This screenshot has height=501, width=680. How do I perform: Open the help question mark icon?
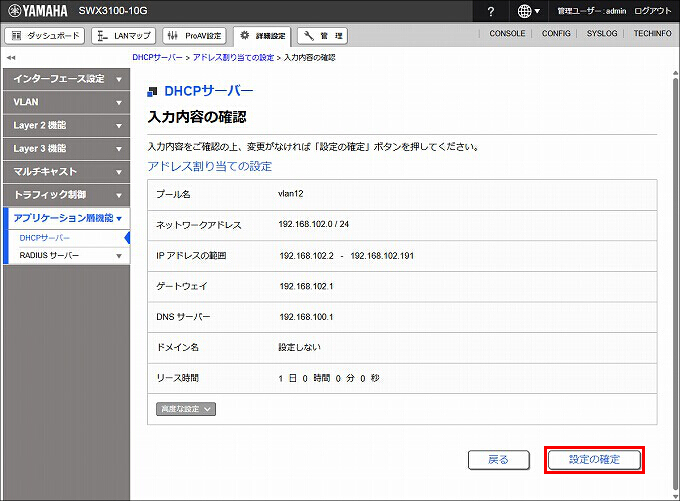coord(490,11)
